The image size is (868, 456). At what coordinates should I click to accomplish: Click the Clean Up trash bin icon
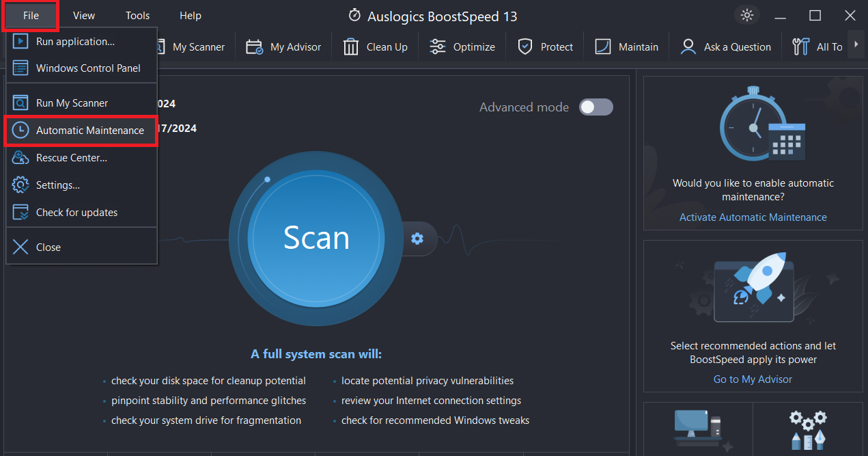[351, 47]
